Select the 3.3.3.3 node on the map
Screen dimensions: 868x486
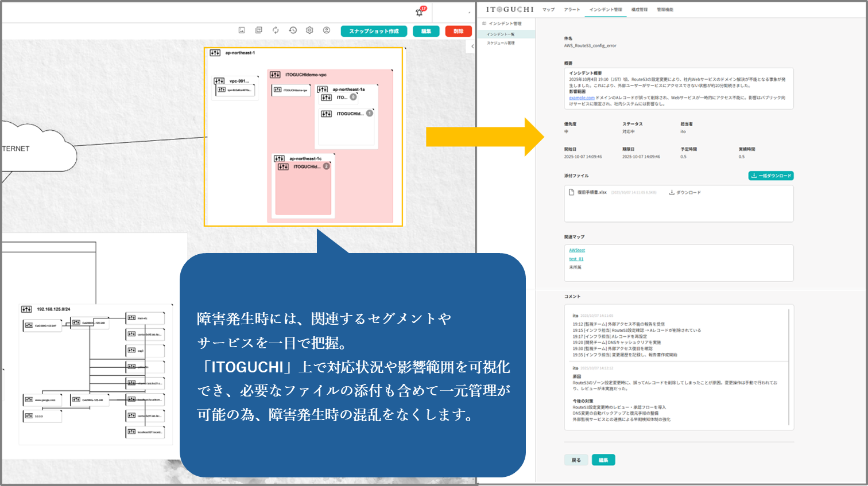tap(43, 416)
